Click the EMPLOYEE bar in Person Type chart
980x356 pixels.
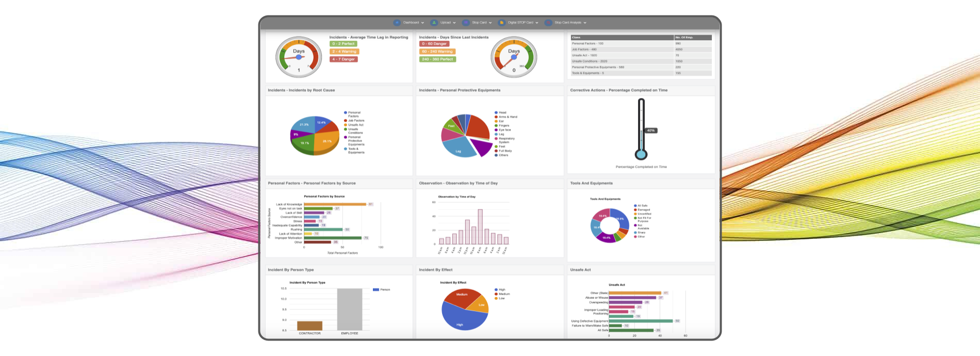coord(350,310)
